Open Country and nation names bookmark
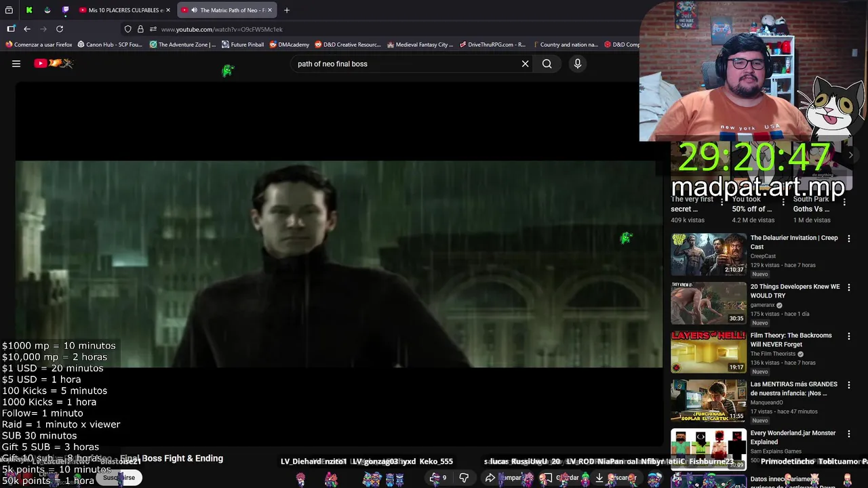This screenshot has width=868, height=488. [x=564, y=45]
